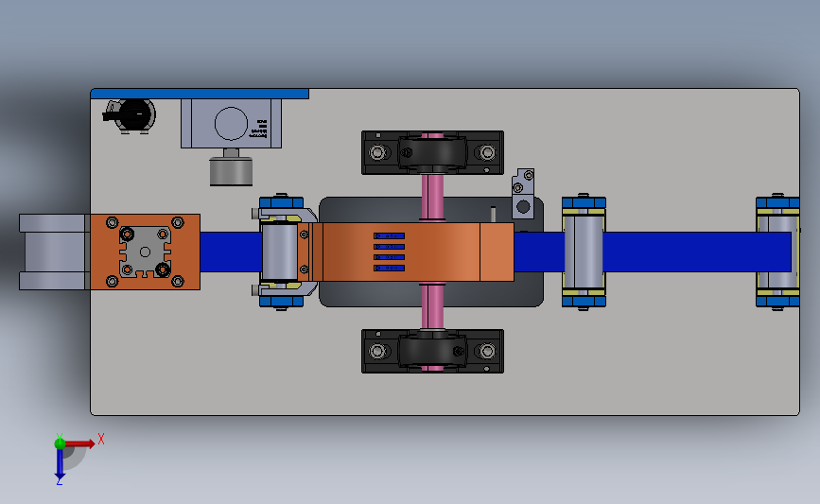This screenshot has width=820, height=504.
Task: Click the green Y axis dot of triad
Action: click(60, 443)
